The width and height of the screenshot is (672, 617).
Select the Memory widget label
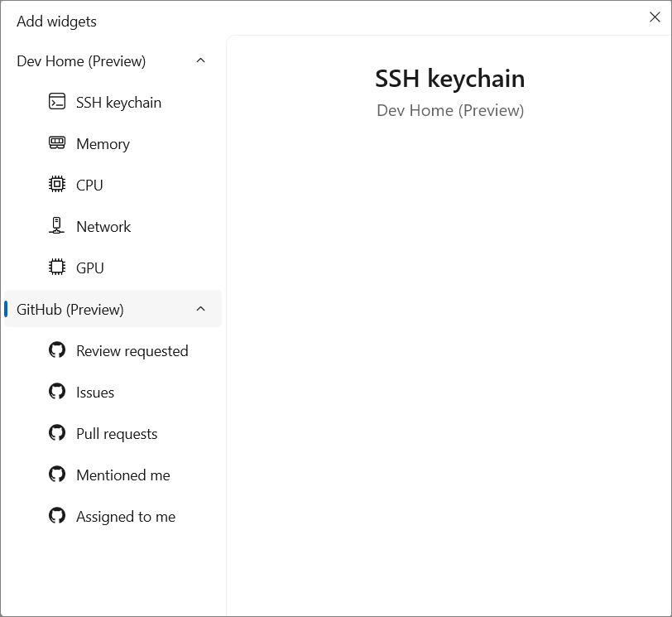point(103,144)
